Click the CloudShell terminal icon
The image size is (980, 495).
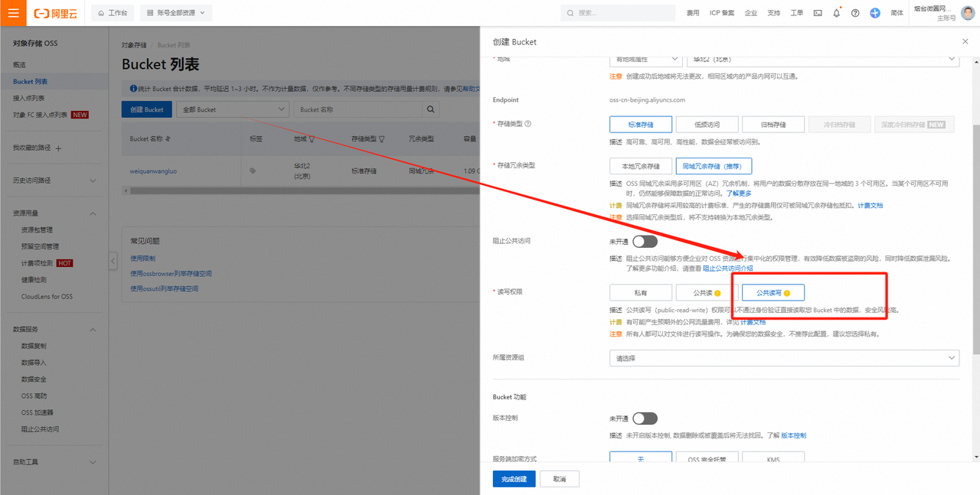click(818, 13)
